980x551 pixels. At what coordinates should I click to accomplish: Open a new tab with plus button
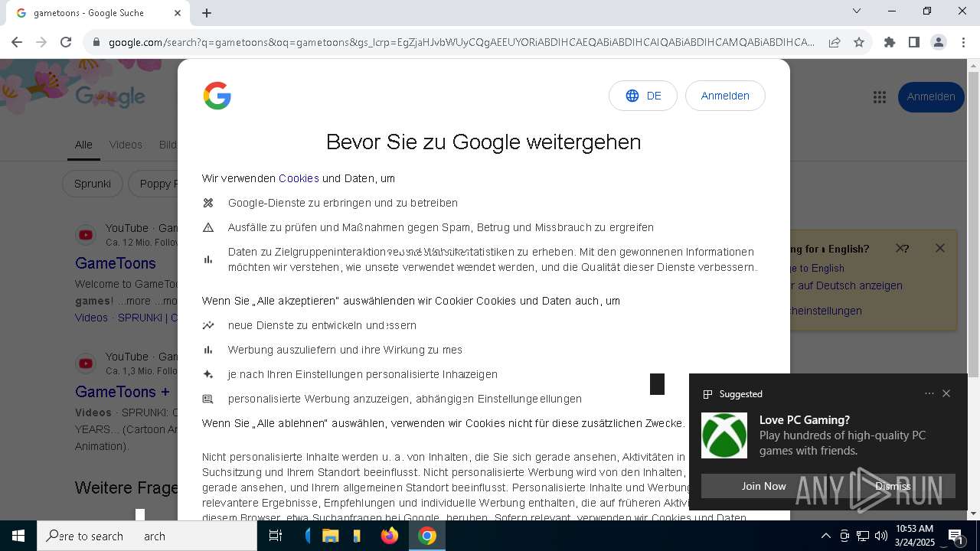click(207, 13)
